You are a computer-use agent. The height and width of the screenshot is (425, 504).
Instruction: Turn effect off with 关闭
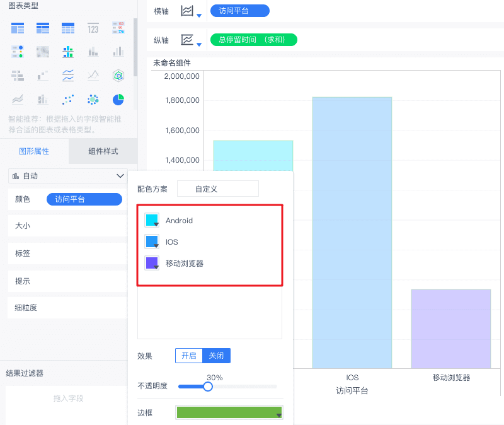click(216, 356)
